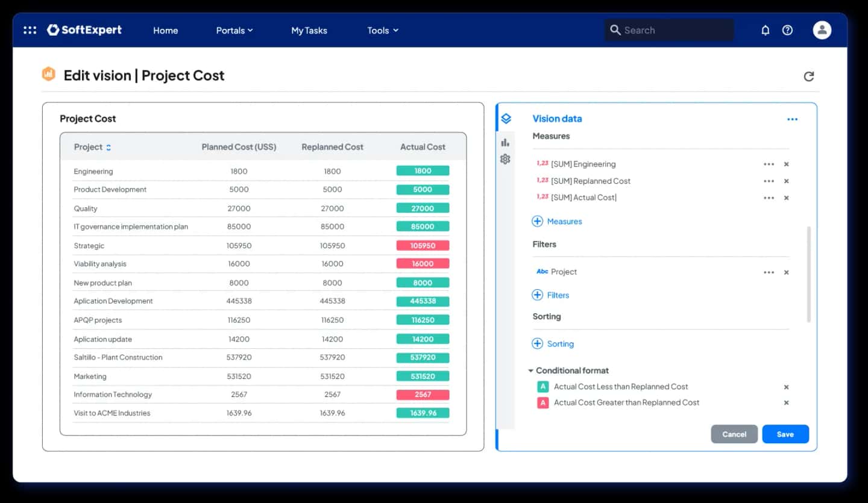868x503 pixels.
Task: Select the Vision data layers icon
Action: pyautogui.click(x=506, y=119)
